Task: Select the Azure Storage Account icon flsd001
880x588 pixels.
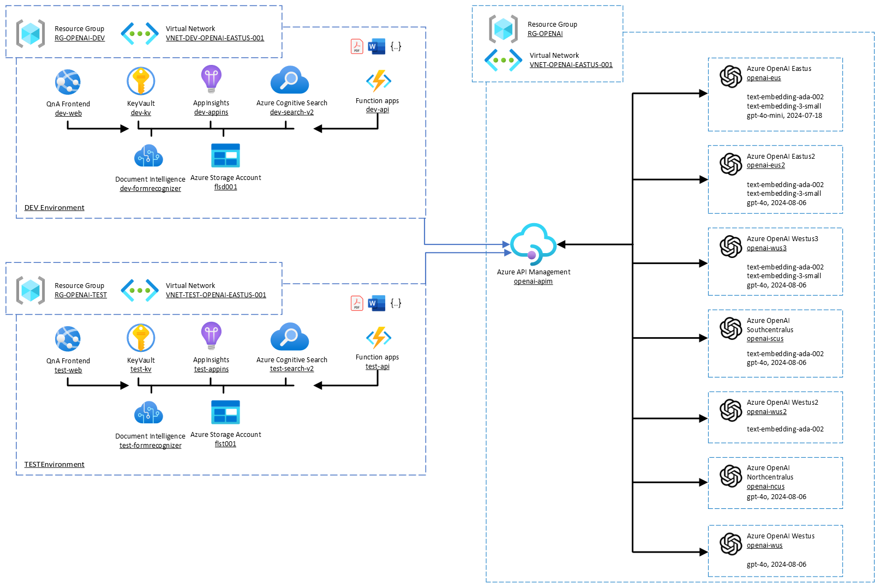Action: click(x=225, y=155)
